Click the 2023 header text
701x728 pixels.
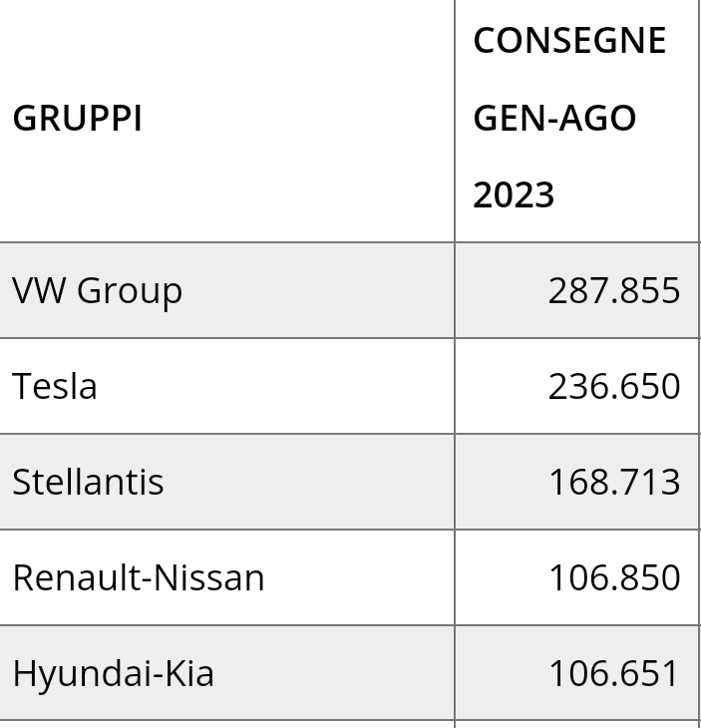pos(514,195)
